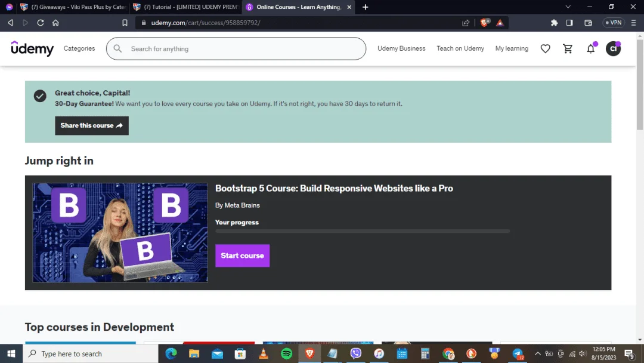Go forward in the browser
Image resolution: width=644 pixels, height=363 pixels.
(25, 23)
